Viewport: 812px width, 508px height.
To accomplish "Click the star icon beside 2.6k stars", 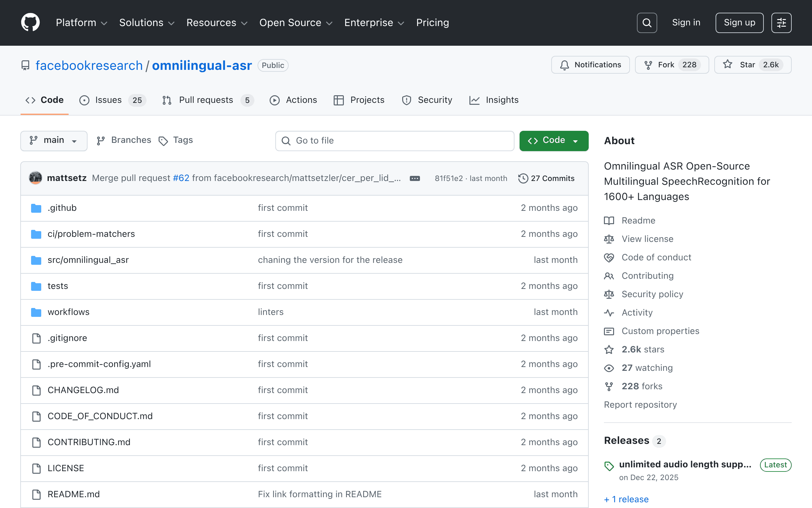I will coord(609,350).
